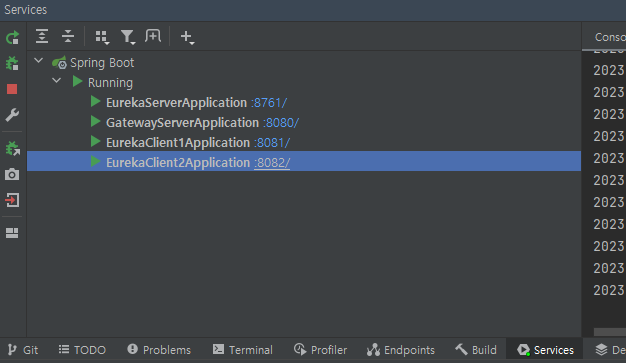The width and height of the screenshot is (626, 363).
Task: Select EurekaClient1Application service
Action: coord(178,143)
